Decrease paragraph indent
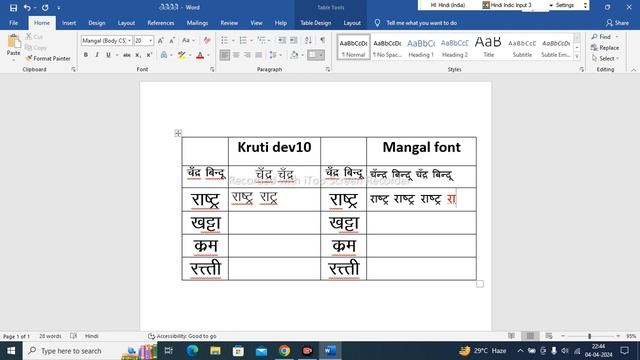The height and width of the screenshot is (360, 640). 282,40
